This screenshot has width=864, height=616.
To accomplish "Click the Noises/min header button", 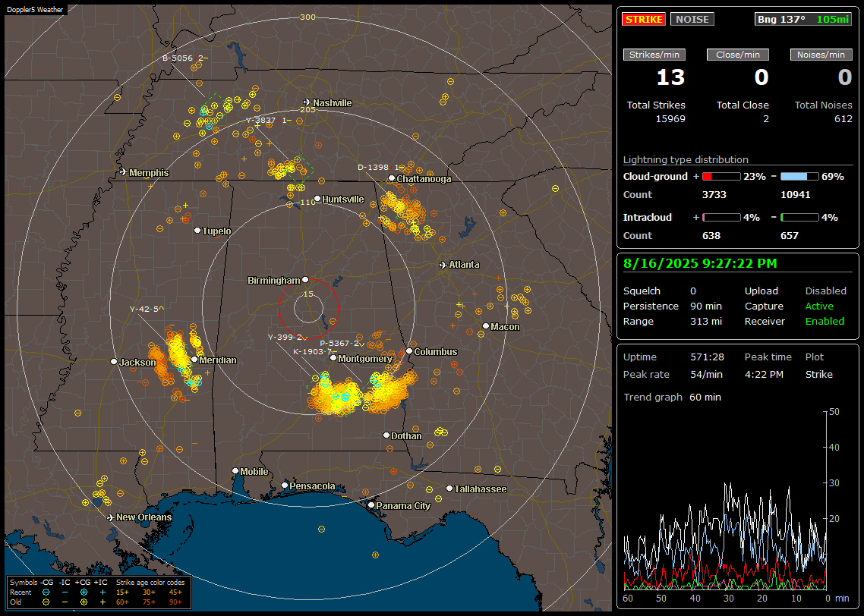I will point(821,55).
